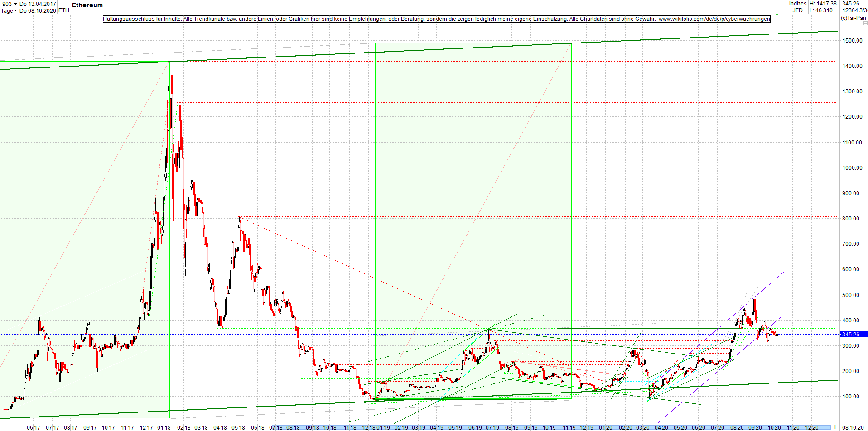This screenshot has height=431, width=868.
Task: Click the Ethereum chart title
Action: coord(88,5)
